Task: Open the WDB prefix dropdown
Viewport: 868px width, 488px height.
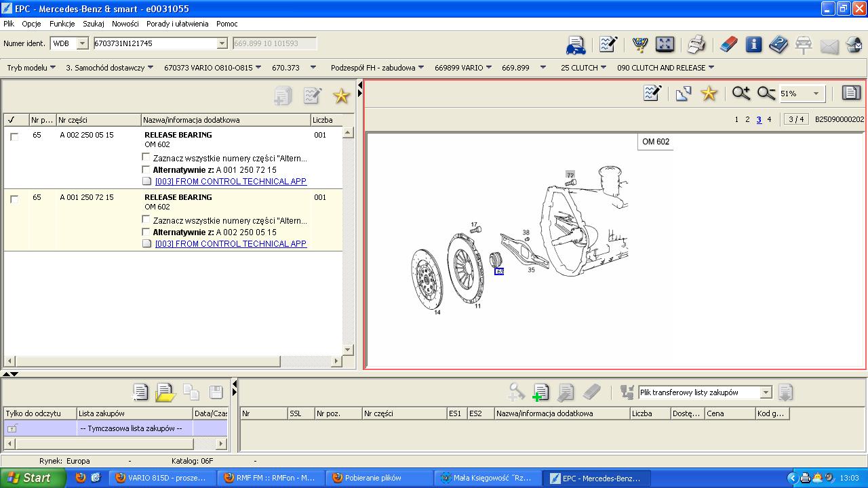Action: pos(83,43)
